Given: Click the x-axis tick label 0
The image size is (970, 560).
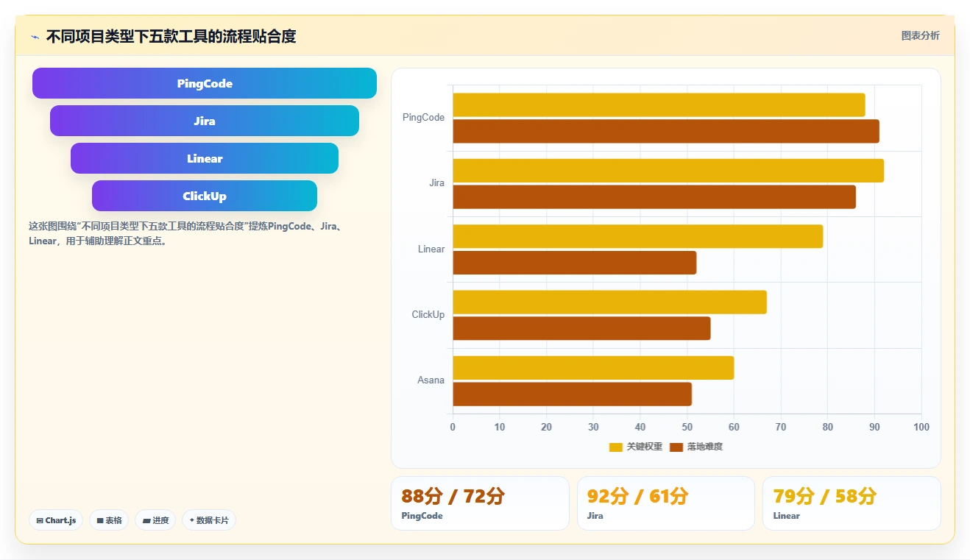Looking at the screenshot, I should point(453,428).
